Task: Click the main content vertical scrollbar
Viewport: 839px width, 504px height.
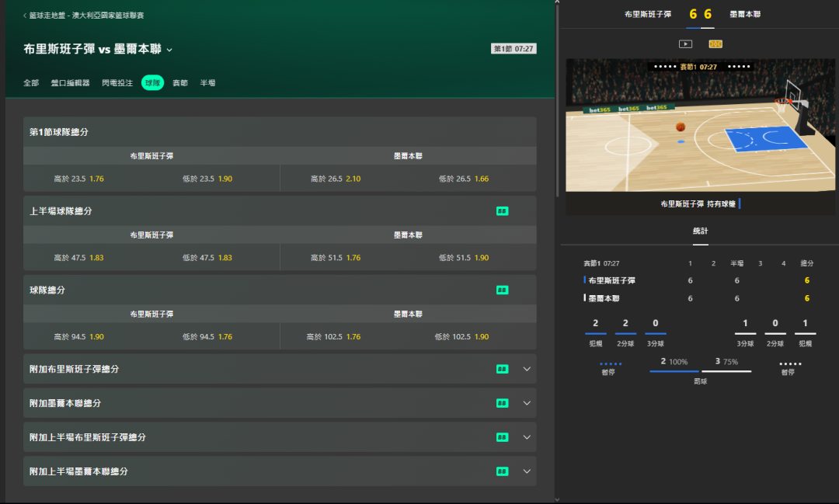Action: [557, 101]
